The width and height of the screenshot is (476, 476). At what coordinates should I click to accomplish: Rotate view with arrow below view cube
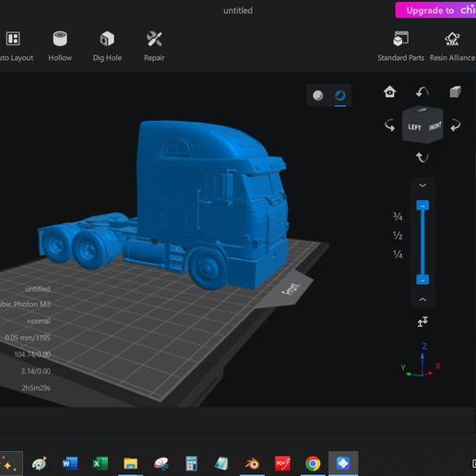(x=422, y=157)
